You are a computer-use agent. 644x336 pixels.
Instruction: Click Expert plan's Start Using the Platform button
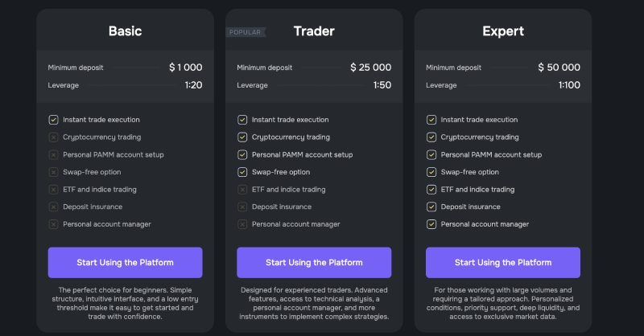(502, 262)
